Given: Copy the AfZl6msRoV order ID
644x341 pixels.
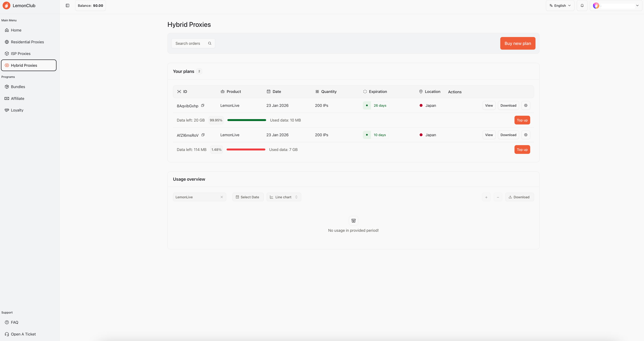Looking at the screenshot, I should 203,135.
